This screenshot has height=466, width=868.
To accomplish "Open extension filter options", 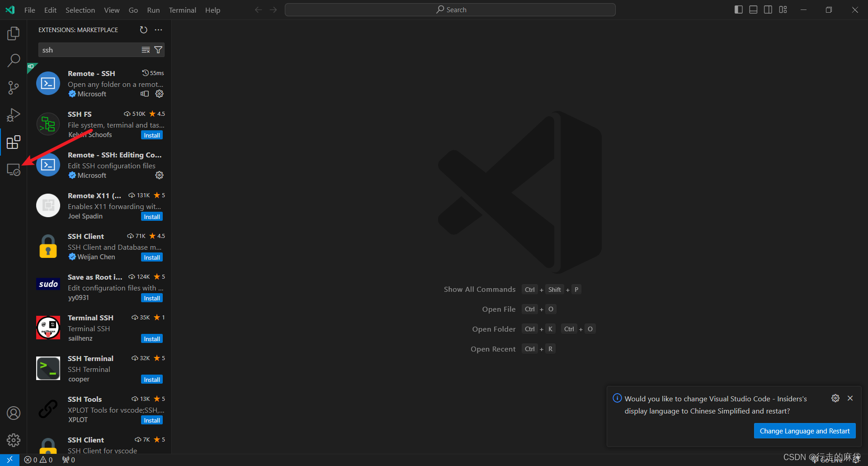I will [158, 50].
